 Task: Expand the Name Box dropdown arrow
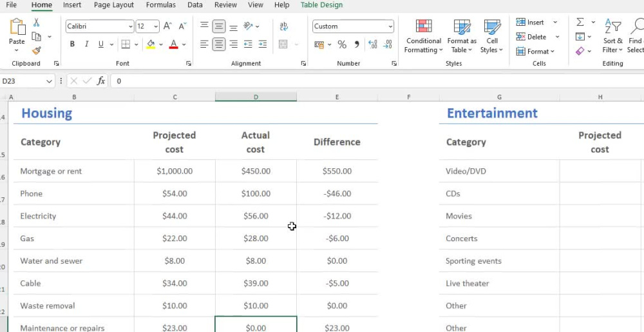coord(50,81)
